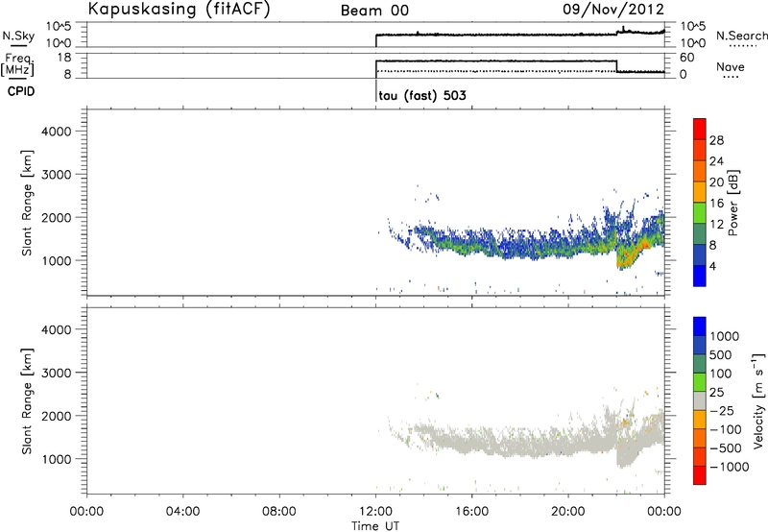Pick the red bottom Velocity segment
The image size is (768, 532).
(700, 475)
